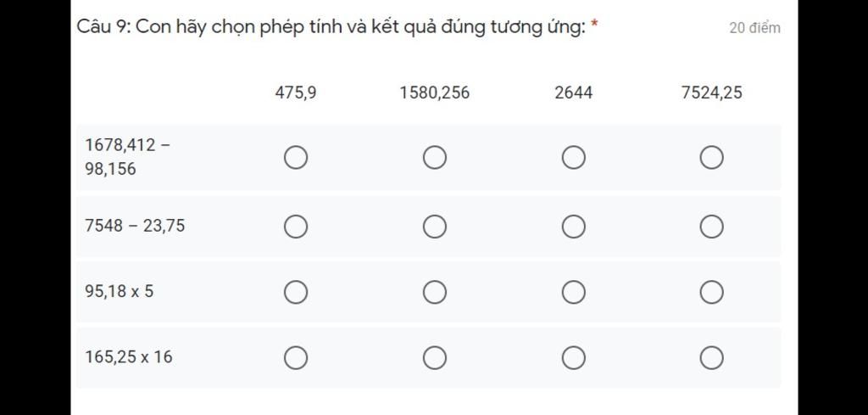Image resolution: width=868 pixels, height=415 pixels.
Task: Select 475,9 for row 165,25 x 16
Action: (296, 358)
